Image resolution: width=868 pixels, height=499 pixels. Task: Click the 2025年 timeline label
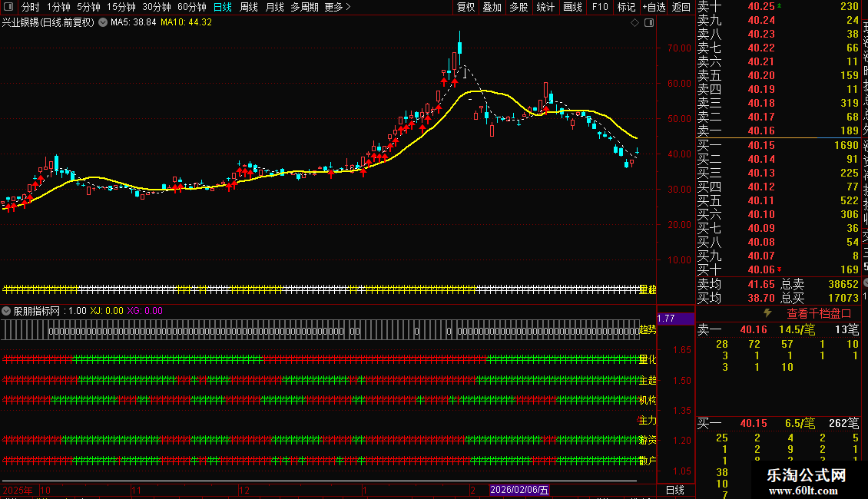click(18, 490)
